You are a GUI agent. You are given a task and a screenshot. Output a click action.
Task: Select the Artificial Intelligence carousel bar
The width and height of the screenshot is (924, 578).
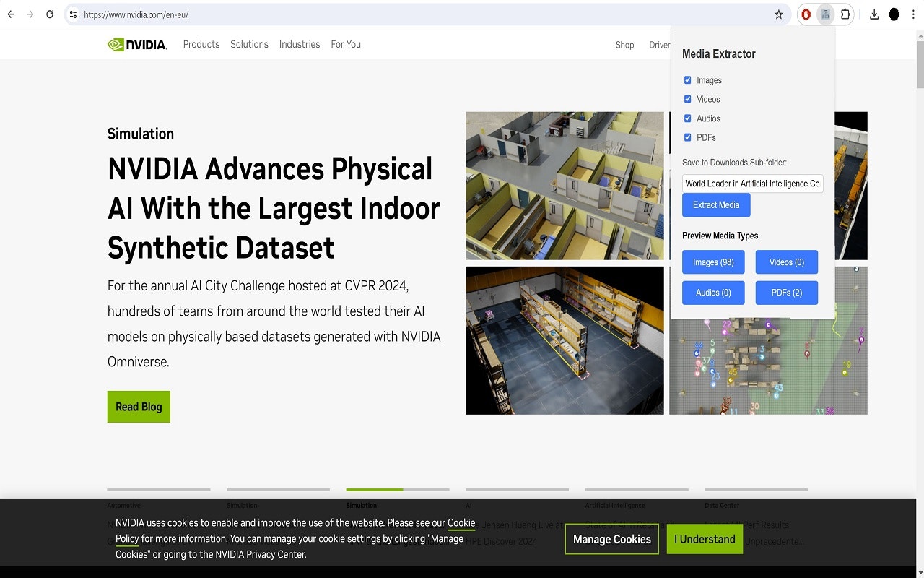point(637,490)
